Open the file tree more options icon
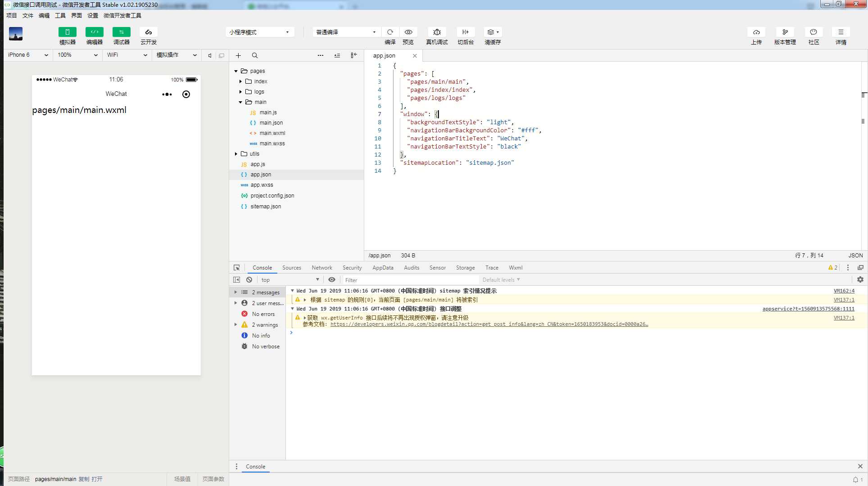868x486 pixels. pyautogui.click(x=321, y=55)
